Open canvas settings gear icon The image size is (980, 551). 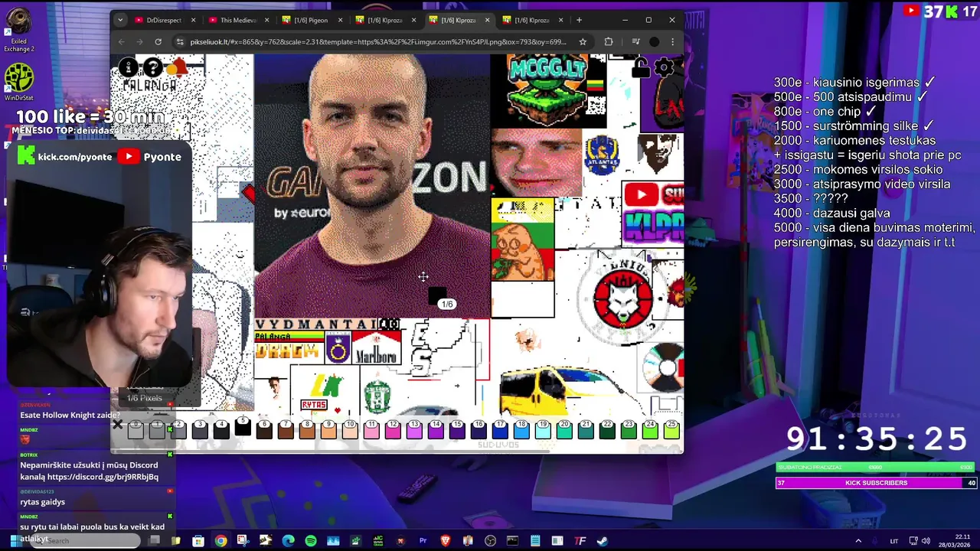point(665,67)
